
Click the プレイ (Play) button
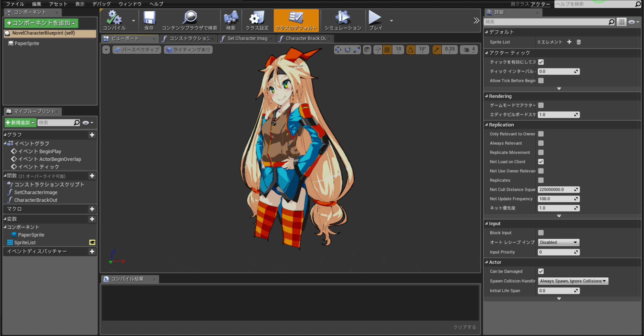375,20
